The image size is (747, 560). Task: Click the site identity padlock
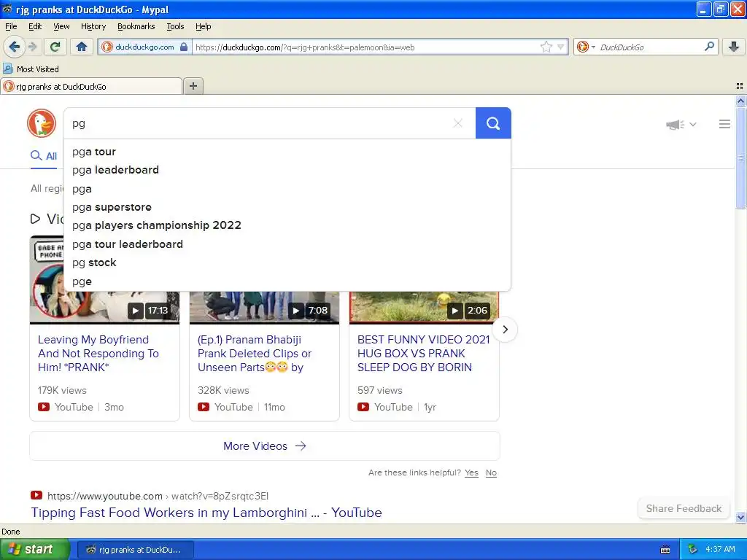coord(184,47)
